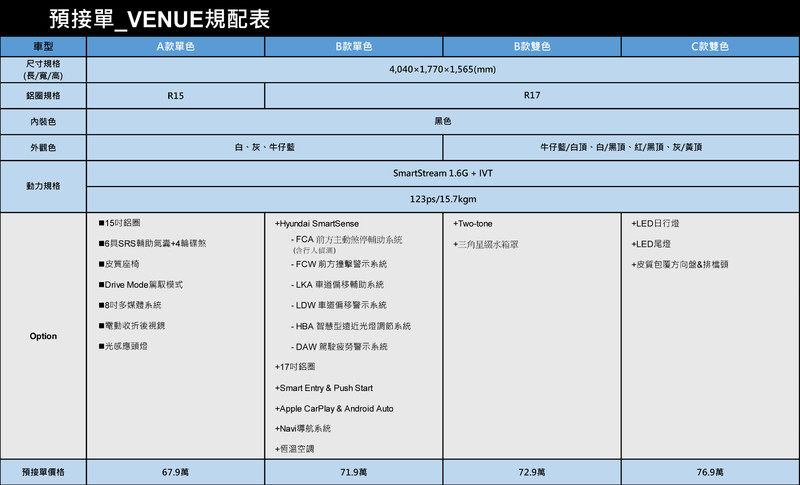Click the 動力規格 row label

point(43,187)
